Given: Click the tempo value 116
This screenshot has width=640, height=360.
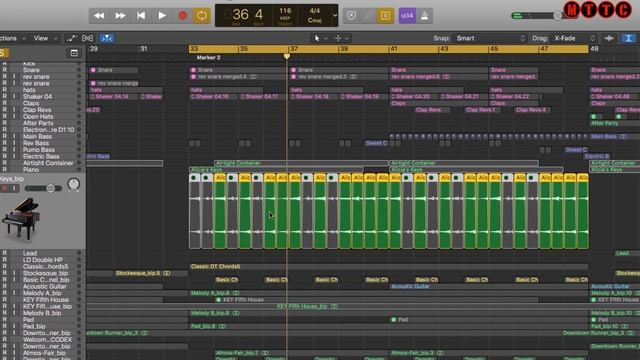Looking at the screenshot, I should pos(285,11).
